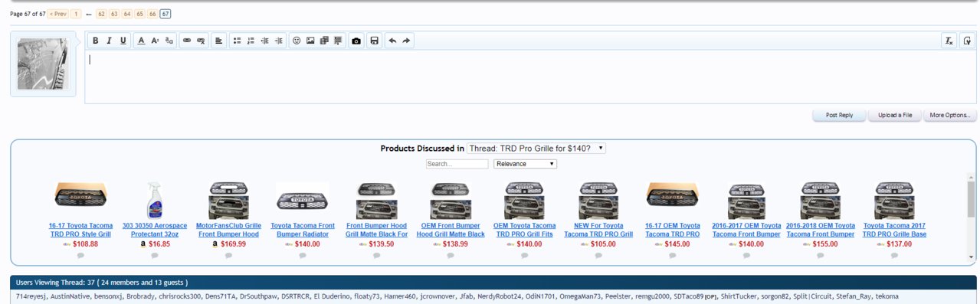The image size is (980, 304).
Task: Open the font family menu
Action: click(169, 41)
